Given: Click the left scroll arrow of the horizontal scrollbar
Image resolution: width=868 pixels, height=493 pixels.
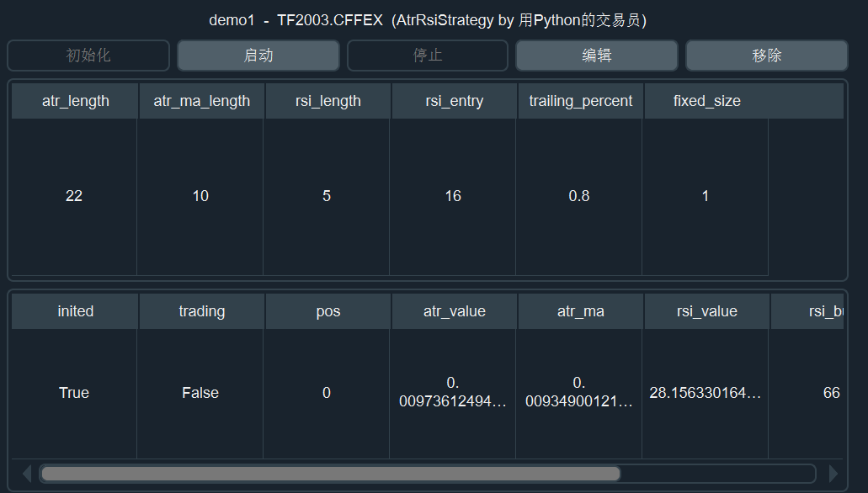Looking at the screenshot, I should coord(26,474).
